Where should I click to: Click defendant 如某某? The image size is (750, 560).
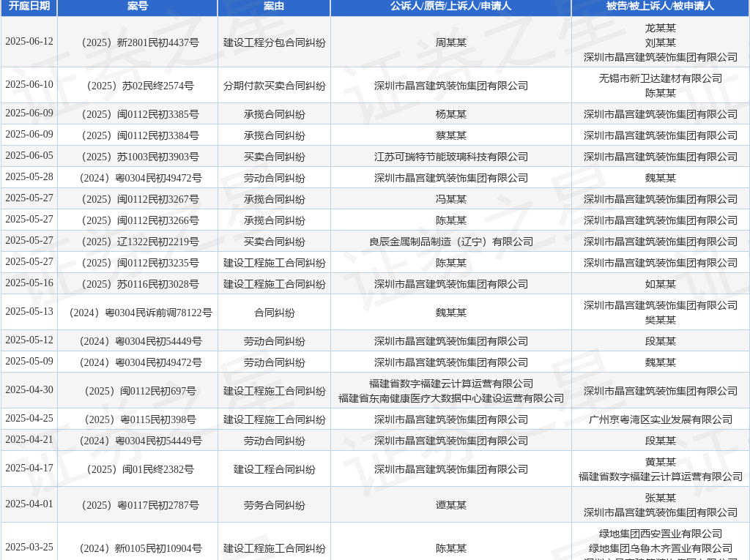click(x=660, y=284)
